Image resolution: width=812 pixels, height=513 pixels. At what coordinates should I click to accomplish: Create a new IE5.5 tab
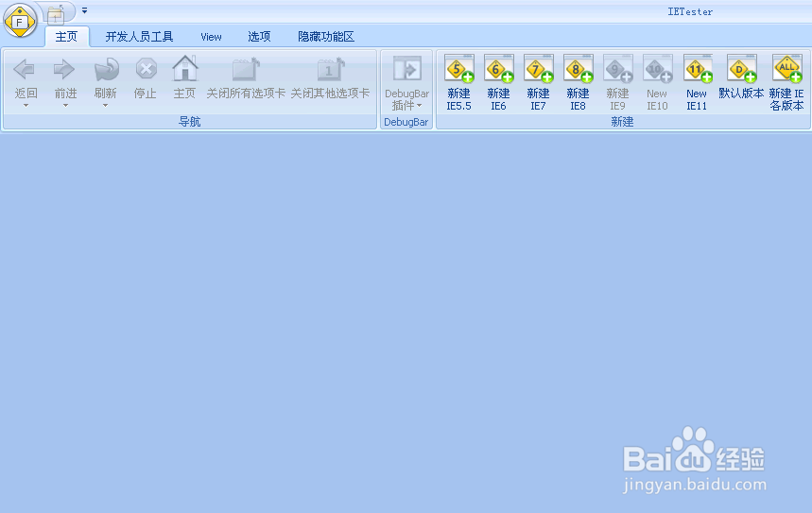458,83
